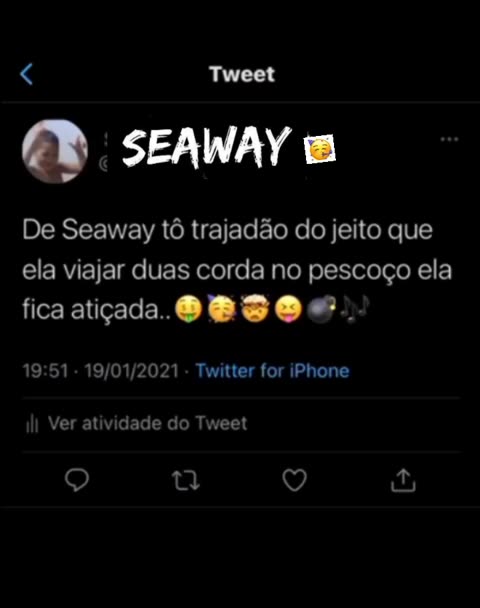480x608 pixels.
Task: Tap the SEAWAY display name
Action: point(207,147)
